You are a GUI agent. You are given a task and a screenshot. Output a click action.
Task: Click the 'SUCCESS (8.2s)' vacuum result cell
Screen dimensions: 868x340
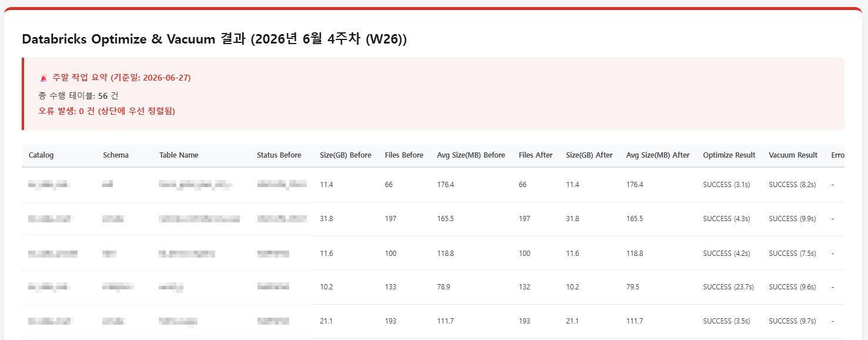tap(792, 185)
